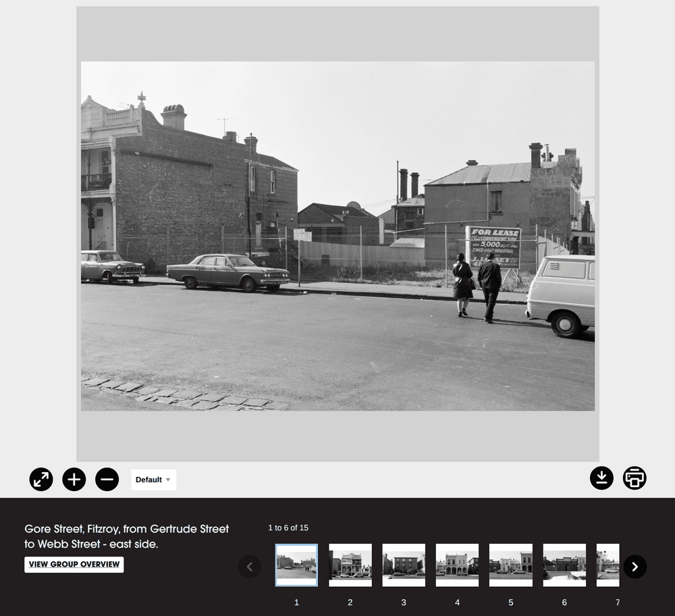Select the zoom in tool
The height and width of the screenshot is (616, 675).
click(x=74, y=480)
